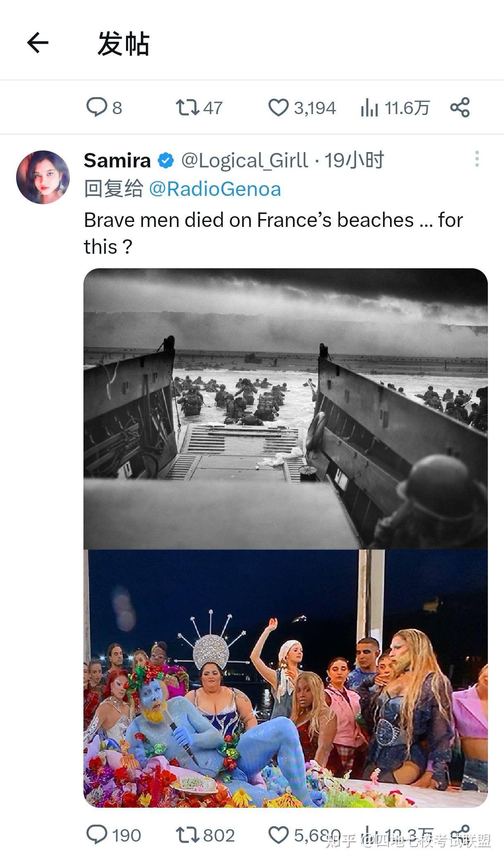Tap the blue verified badge beside Samira
The height and width of the screenshot is (861, 504).
(x=166, y=160)
